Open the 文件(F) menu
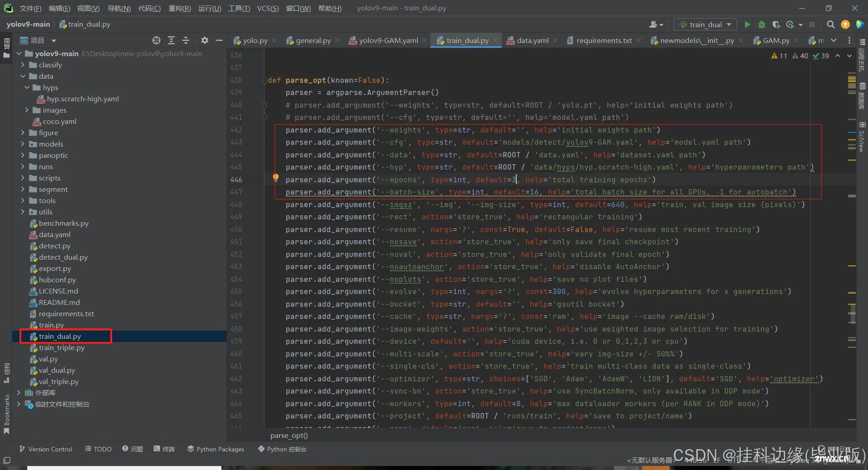The height and width of the screenshot is (470, 868). point(30,8)
